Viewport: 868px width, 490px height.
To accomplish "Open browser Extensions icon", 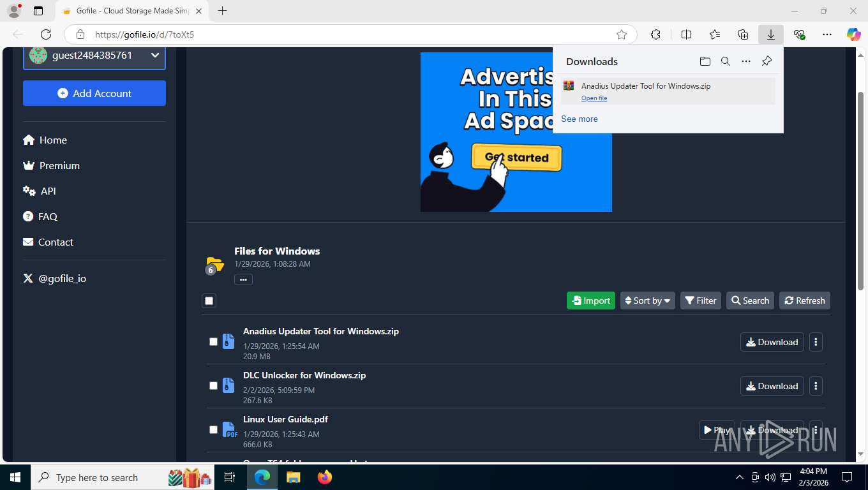I will 655,34.
